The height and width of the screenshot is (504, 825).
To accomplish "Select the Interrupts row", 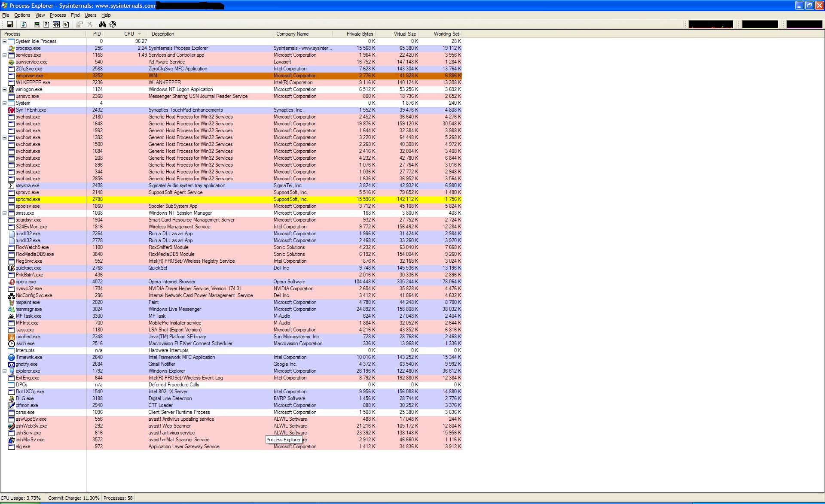I will [231, 350].
